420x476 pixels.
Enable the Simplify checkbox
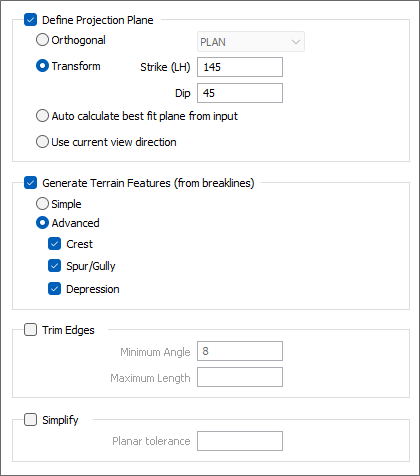[x=30, y=419]
